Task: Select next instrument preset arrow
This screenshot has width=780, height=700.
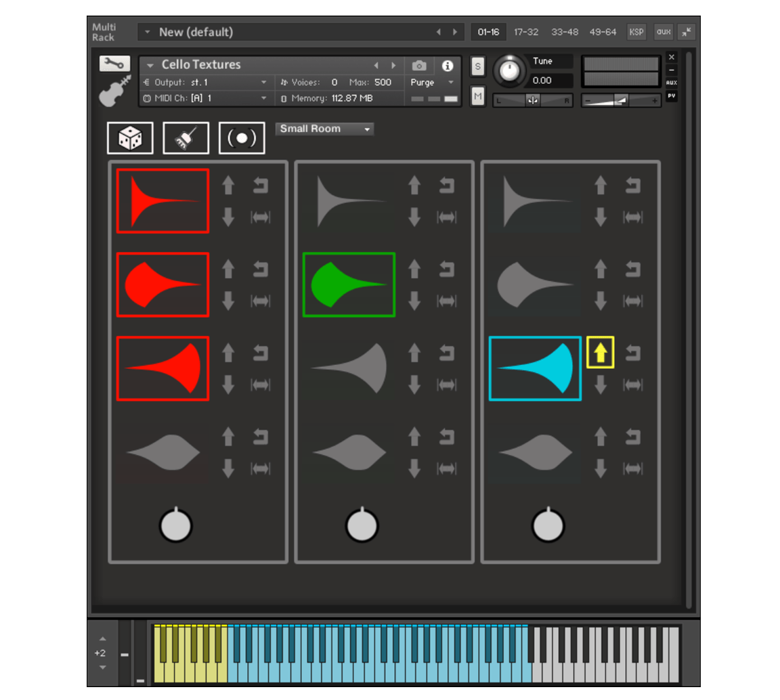Action: (393, 65)
